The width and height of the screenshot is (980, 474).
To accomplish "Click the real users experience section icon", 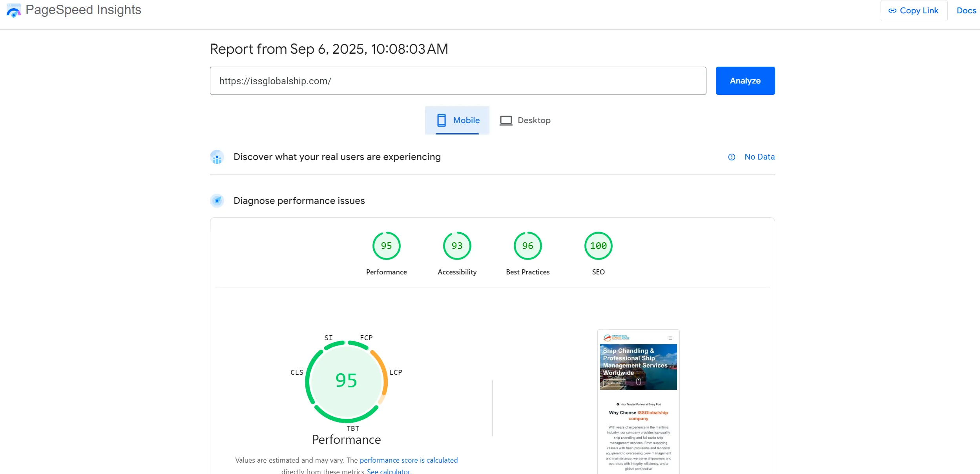I will tap(217, 157).
